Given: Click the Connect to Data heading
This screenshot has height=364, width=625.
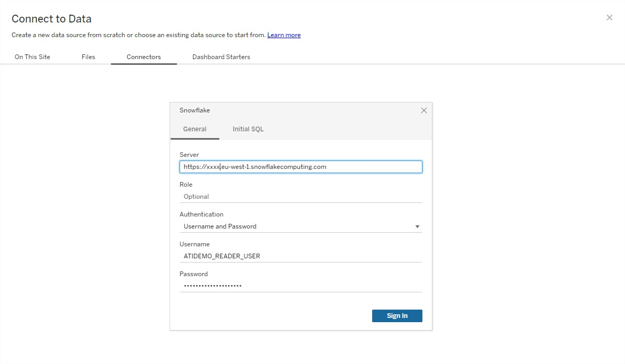Looking at the screenshot, I should click(51, 19).
